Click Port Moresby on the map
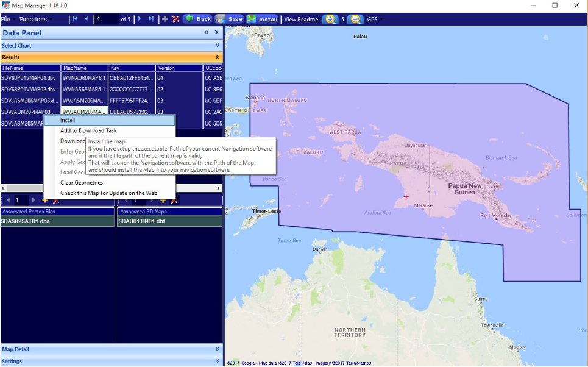This screenshot has width=588, height=367. [x=496, y=215]
